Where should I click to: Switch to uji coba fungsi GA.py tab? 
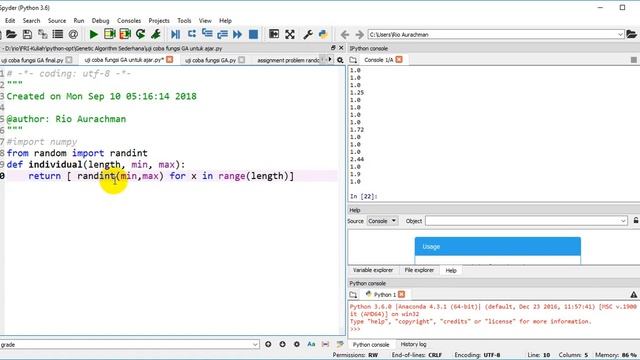pyautogui.click(x=211, y=60)
